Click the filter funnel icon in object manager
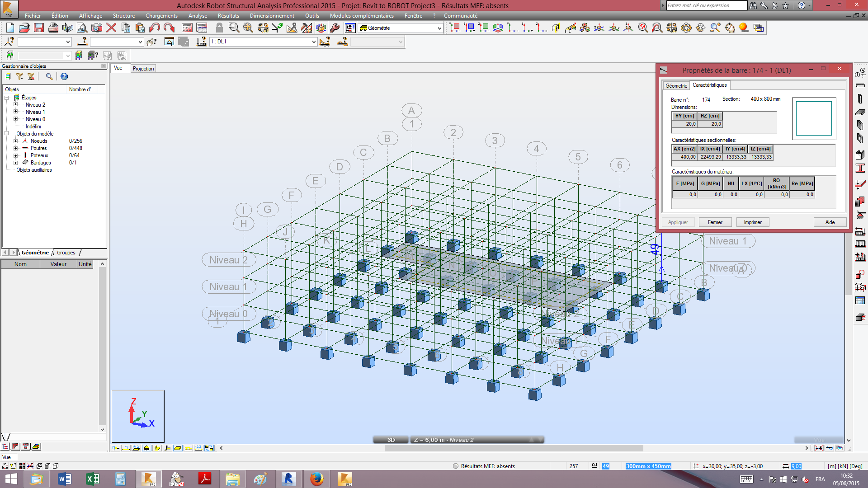 pyautogui.click(x=20, y=77)
